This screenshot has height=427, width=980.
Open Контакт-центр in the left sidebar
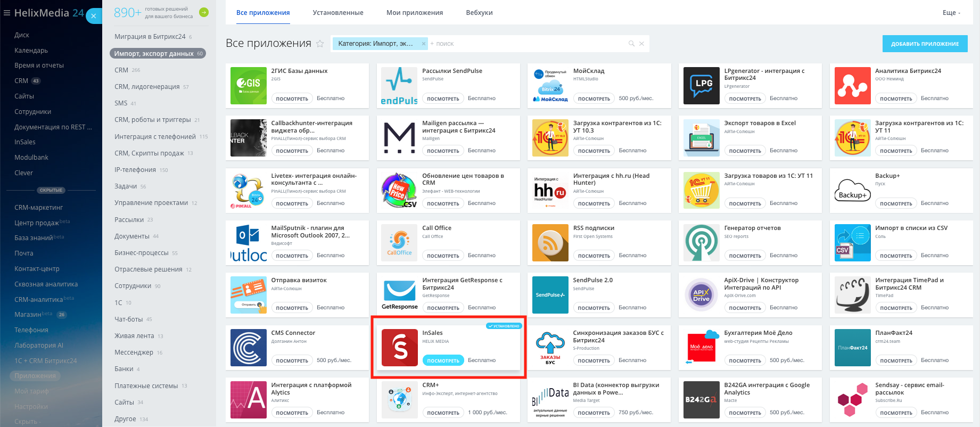pyautogui.click(x=37, y=269)
